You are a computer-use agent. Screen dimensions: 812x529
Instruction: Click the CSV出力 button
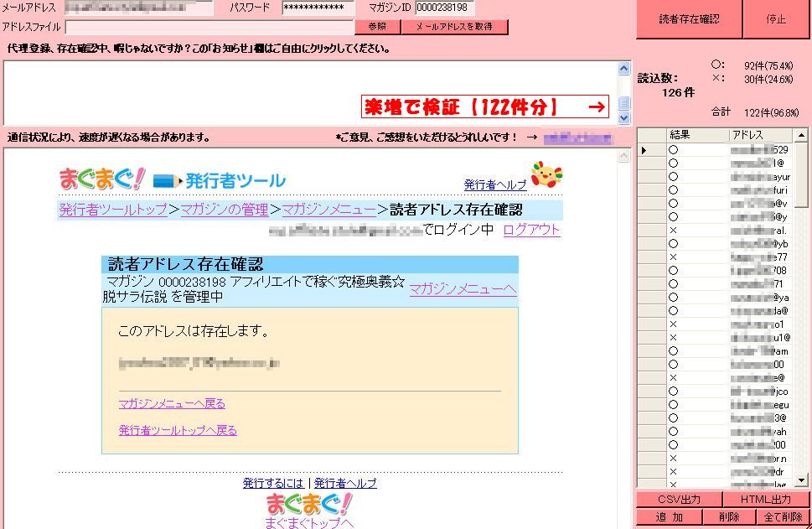pos(679,500)
